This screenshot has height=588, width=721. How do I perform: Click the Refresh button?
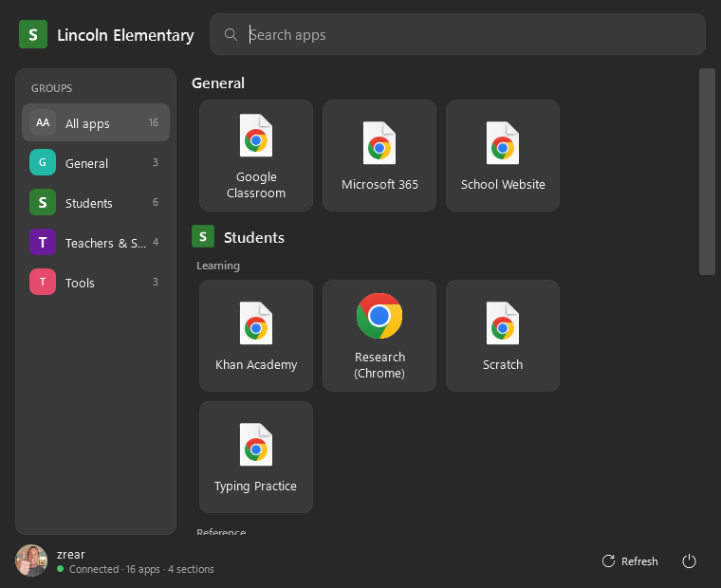(x=630, y=560)
